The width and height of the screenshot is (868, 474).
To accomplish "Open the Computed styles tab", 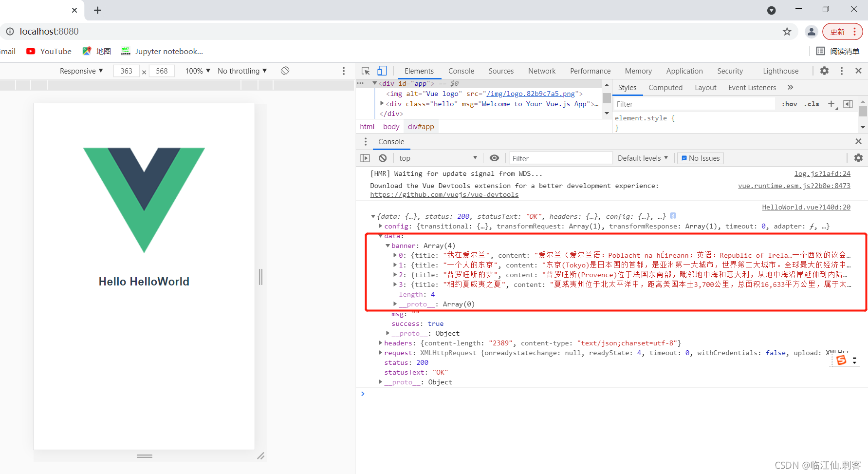I will coord(665,87).
